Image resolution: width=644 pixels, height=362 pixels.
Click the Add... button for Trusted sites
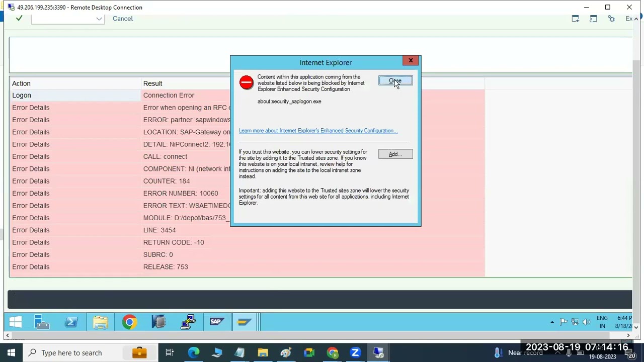(395, 154)
